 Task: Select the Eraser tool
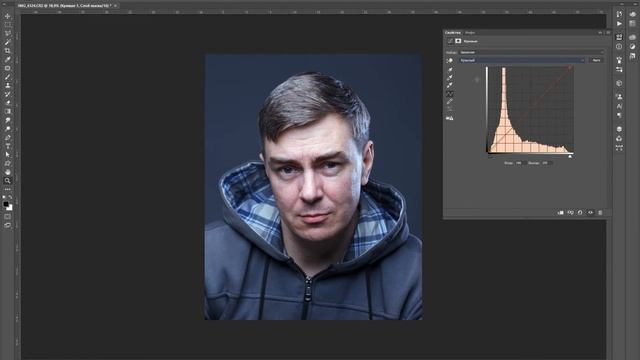pyautogui.click(x=7, y=102)
